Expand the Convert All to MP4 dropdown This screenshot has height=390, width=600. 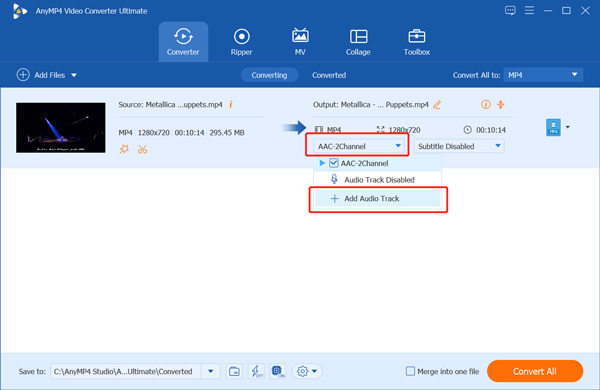(543, 75)
